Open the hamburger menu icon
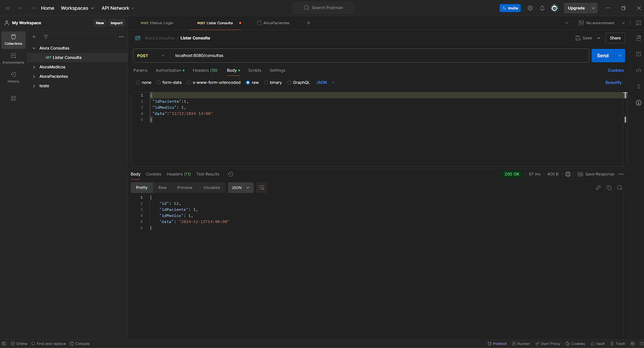This screenshot has height=348, width=644. point(8,8)
